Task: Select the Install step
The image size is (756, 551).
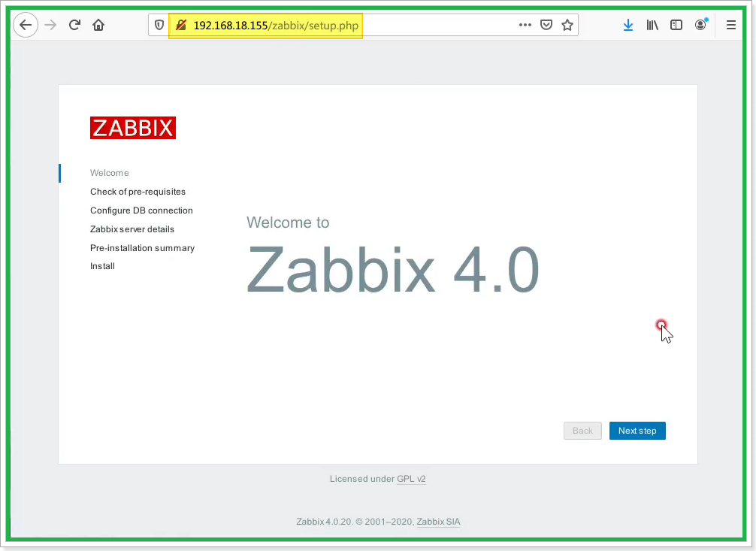Action: coord(102,266)
